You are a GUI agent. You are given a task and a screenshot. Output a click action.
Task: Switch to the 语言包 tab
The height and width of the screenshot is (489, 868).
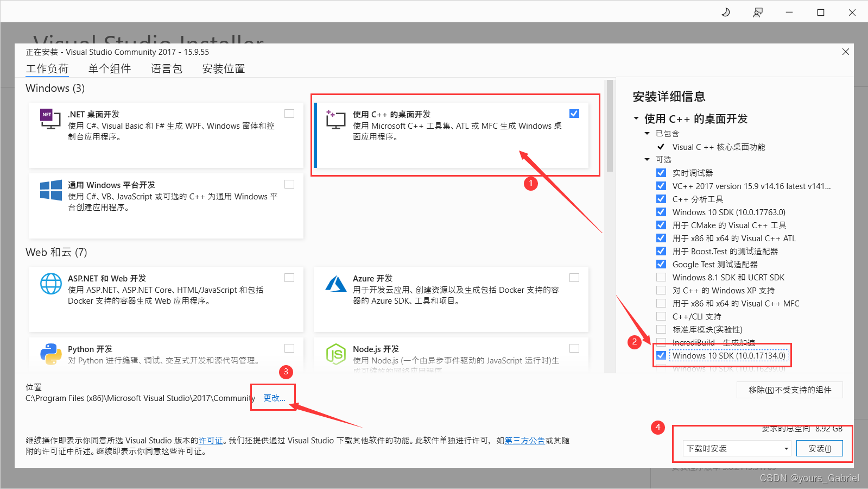pyautogui.click(x=167, y=69)
